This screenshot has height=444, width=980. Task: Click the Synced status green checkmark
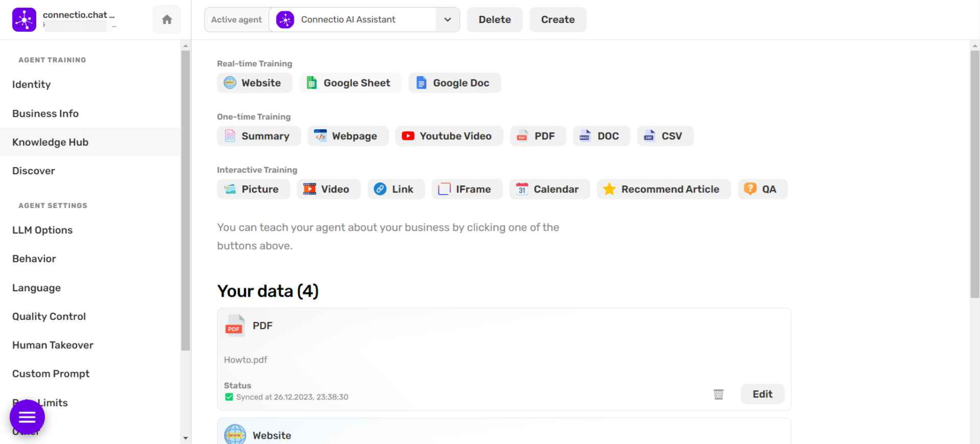coord(229,397)
